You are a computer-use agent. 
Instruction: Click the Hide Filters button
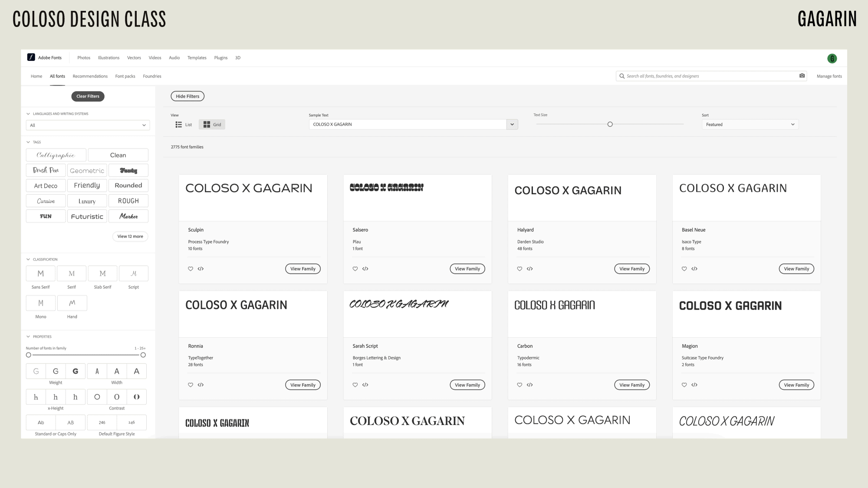click(187, 96)
